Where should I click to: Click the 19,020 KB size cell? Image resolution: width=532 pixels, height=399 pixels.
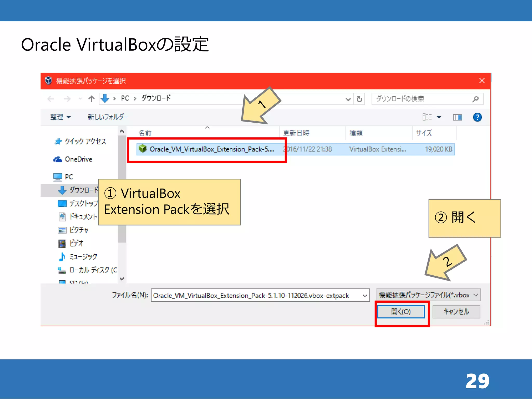[x=438, y=149]
